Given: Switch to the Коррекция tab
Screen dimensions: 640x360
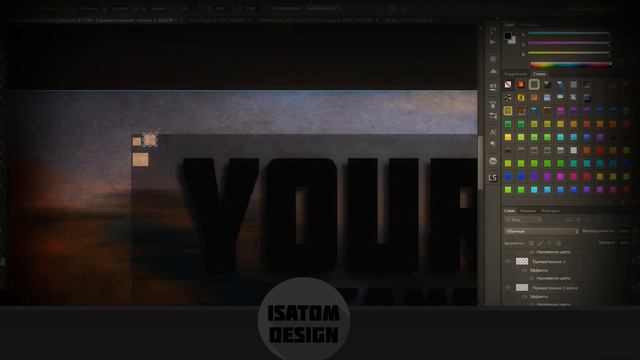Looking at the screenshot, I should coord(516,74).
